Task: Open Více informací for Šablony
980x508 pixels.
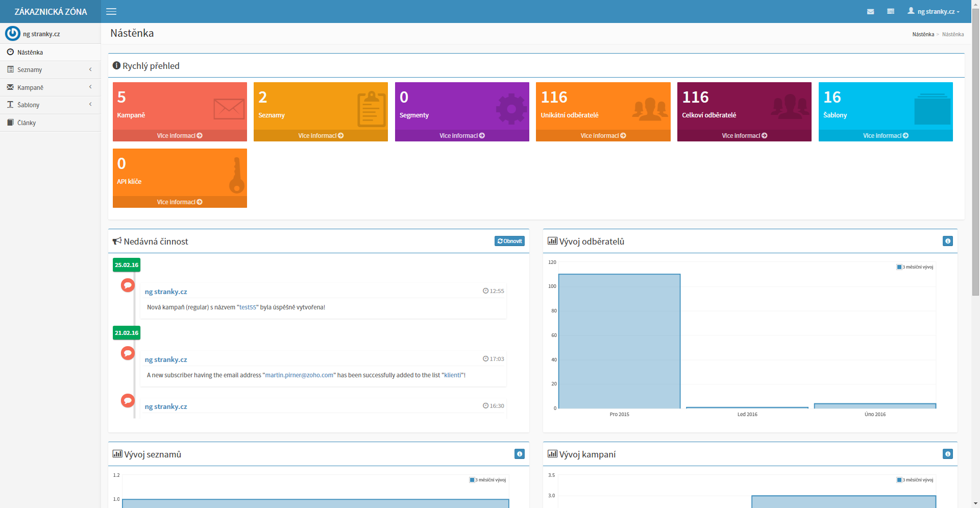Action: (886, 136)
